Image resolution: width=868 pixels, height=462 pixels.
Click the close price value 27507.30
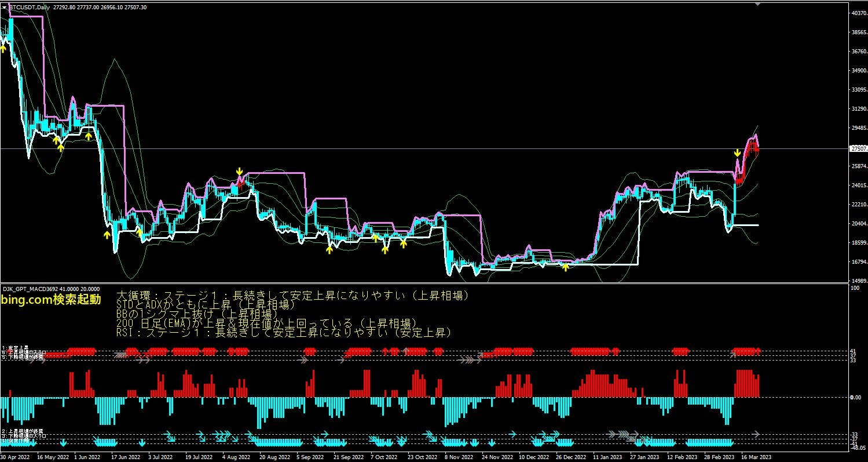135,7
